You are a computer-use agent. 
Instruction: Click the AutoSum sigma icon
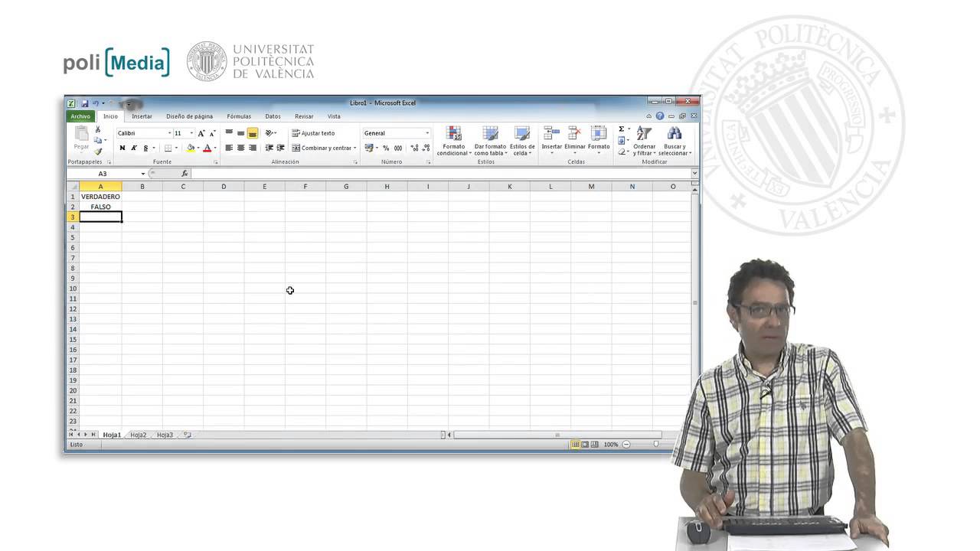(x=622, y=129)
